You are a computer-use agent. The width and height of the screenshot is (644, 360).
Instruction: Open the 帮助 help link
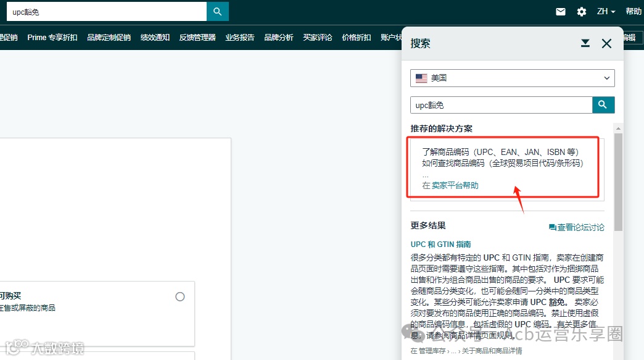coord(634,12)
